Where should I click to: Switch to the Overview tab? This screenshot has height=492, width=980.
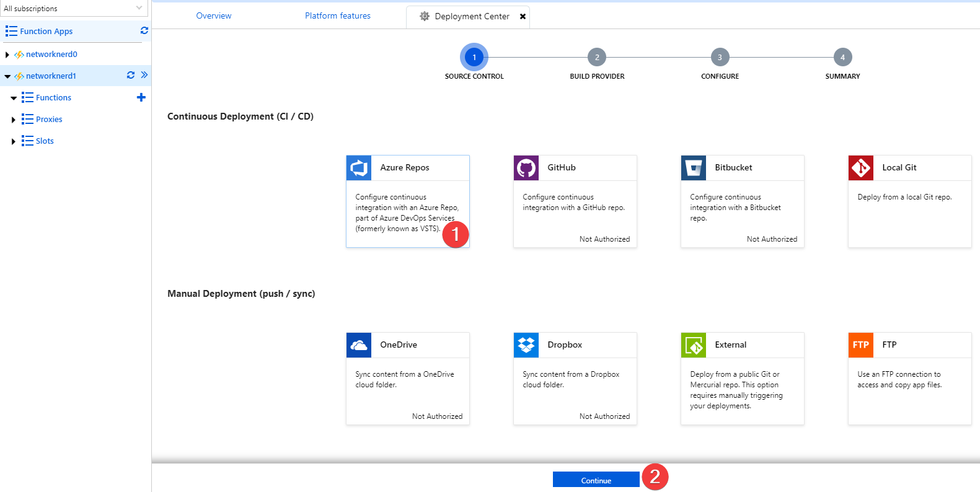tap(214, 16)
